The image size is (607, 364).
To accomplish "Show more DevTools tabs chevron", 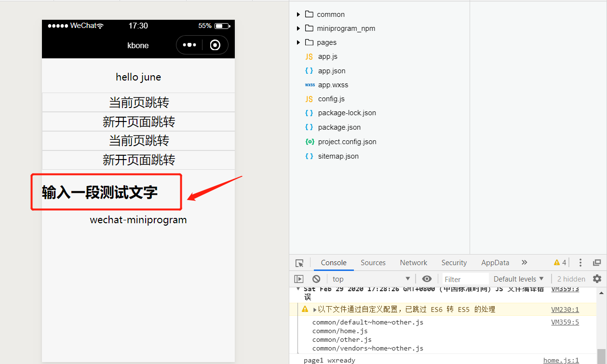I will pyautogui.click(x=525, y=262).
